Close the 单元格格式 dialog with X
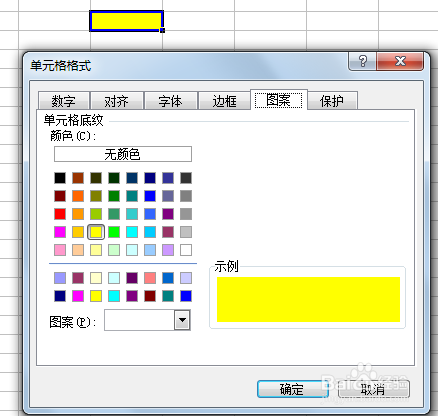 [400, 61]
